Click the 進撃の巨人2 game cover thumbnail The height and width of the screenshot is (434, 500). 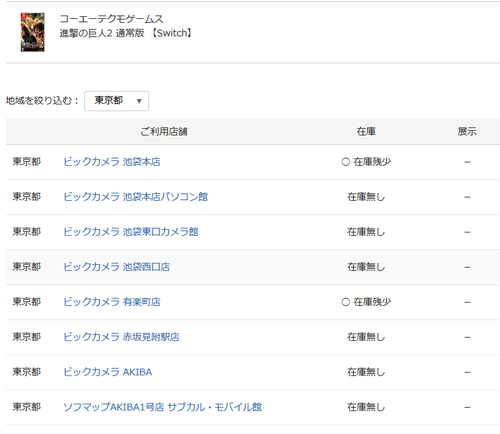(x=32, y=32)
